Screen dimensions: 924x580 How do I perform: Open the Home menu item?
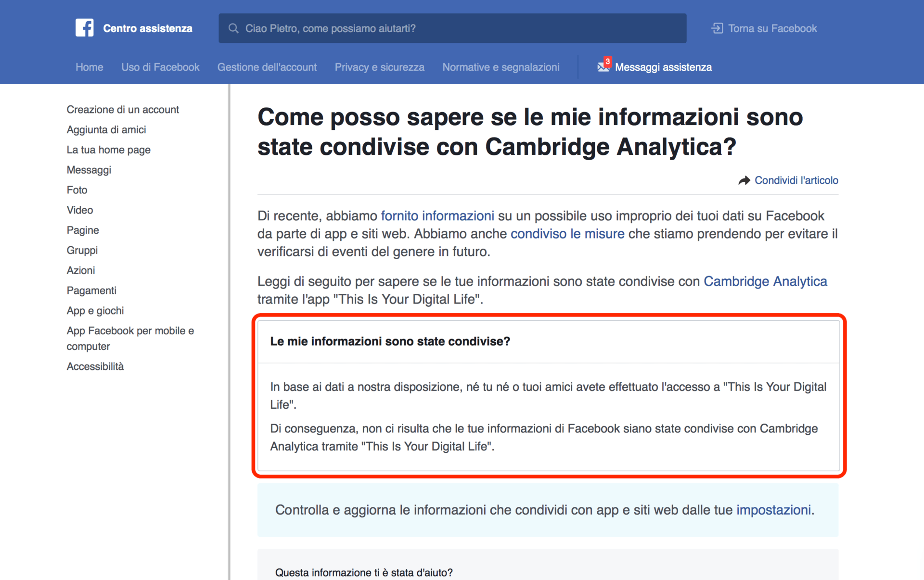[x=90, y=67]
